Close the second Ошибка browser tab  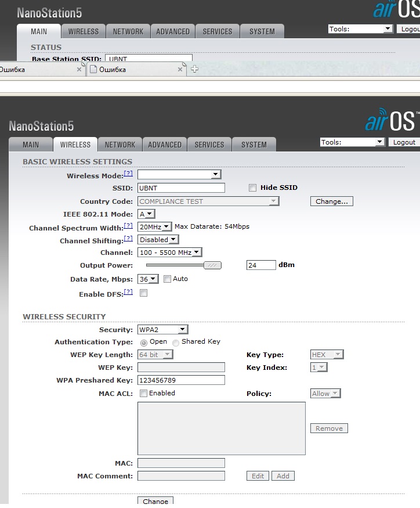180,70
